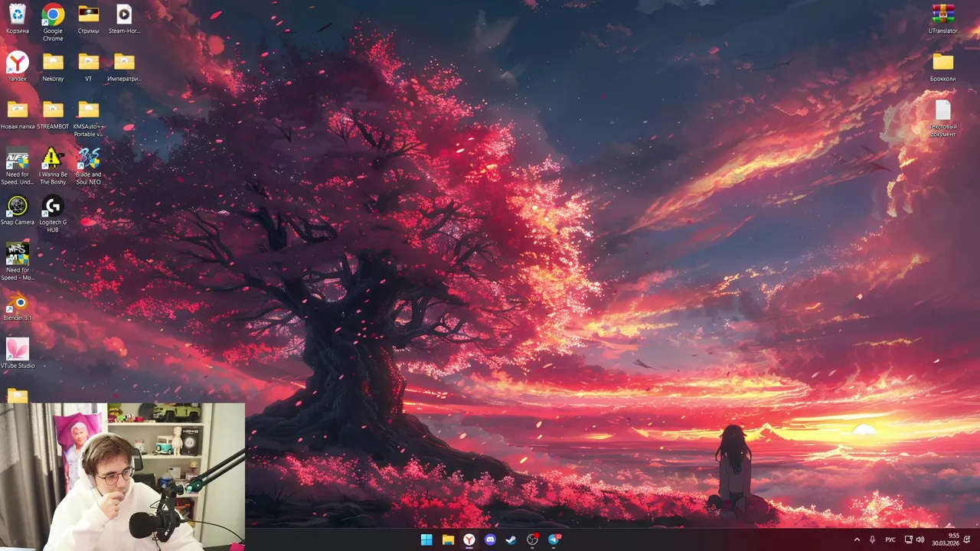The height and width of the screenshot is (551, 980).
Task: Select the Nekoray folder
Action: [x=53, y=67]
